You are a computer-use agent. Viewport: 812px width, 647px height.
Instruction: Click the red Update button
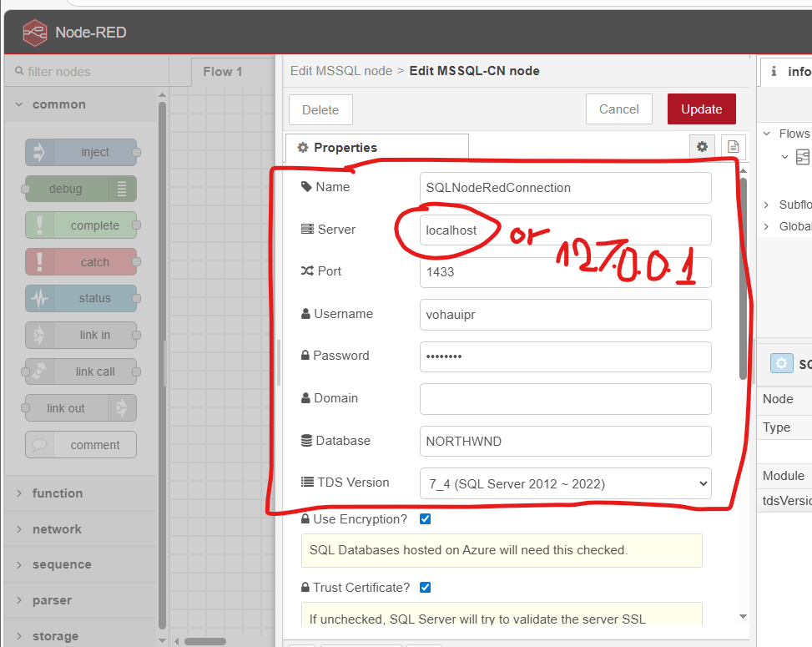tap(701, 109)
